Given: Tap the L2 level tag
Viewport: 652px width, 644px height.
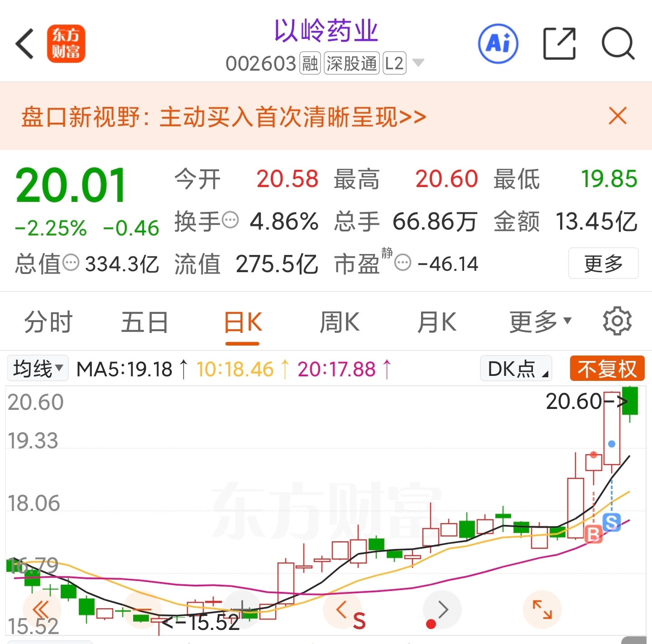Looking at the screenshot, I should [x=394, y=63].
